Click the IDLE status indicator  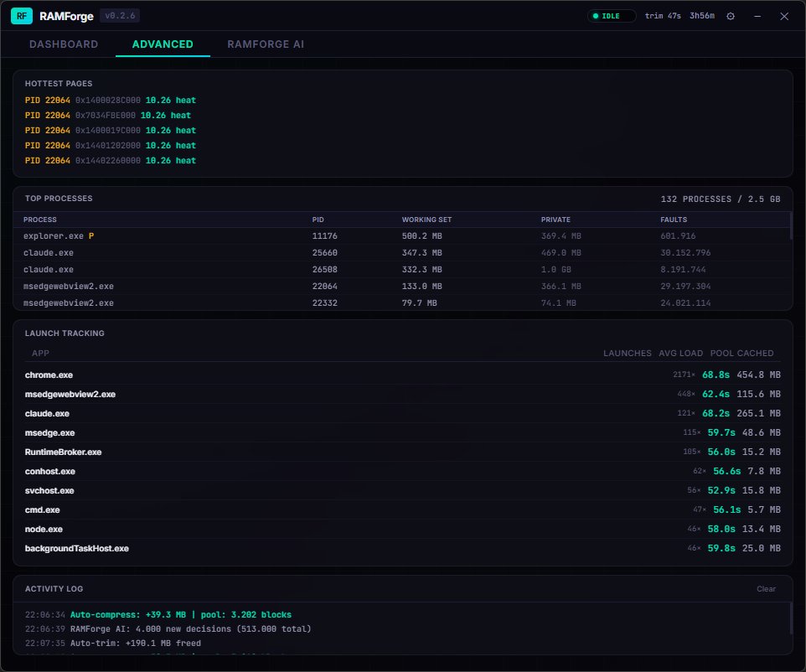click(x=612, y=16)
